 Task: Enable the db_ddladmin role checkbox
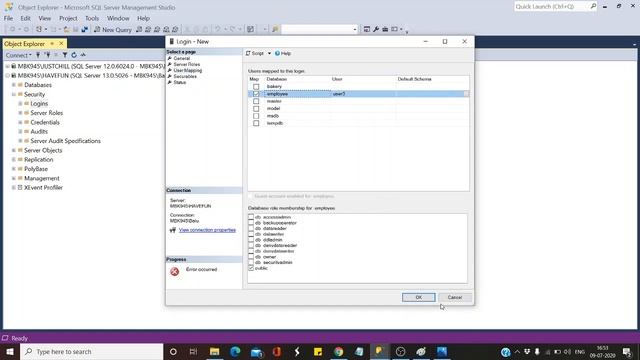(x=251, y=240)
